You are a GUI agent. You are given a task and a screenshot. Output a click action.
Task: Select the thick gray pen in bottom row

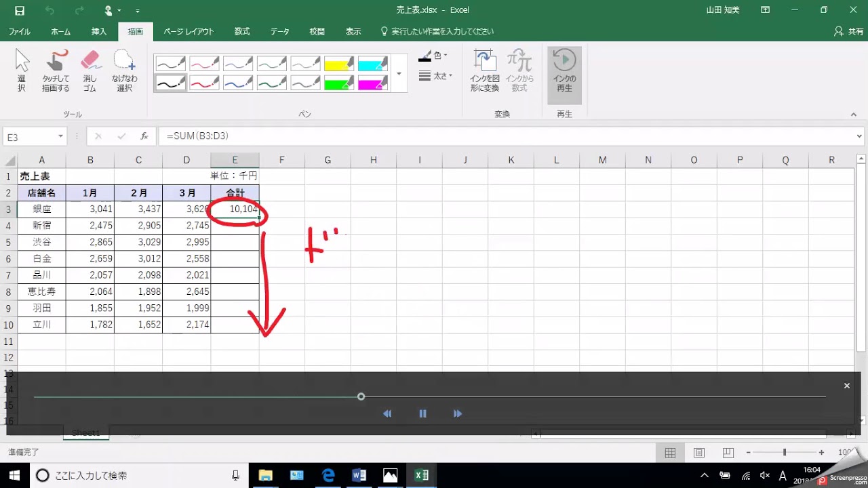click(306, 83)
